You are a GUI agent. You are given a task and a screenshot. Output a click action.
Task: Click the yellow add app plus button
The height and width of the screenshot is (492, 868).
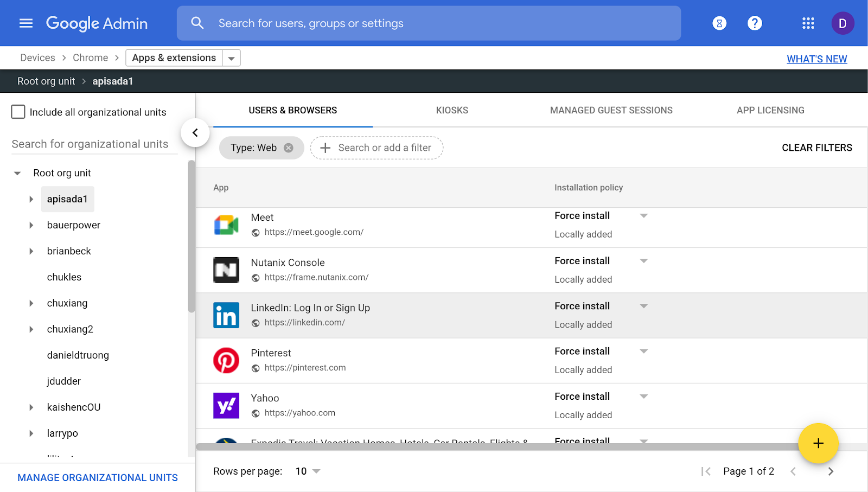(x=818, y=443)
